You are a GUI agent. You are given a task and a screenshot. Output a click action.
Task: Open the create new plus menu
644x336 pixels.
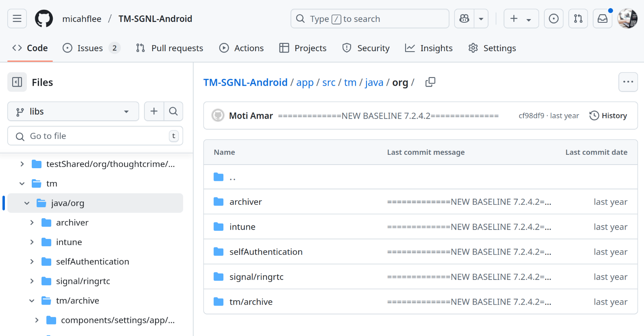[x=521, y=19]
